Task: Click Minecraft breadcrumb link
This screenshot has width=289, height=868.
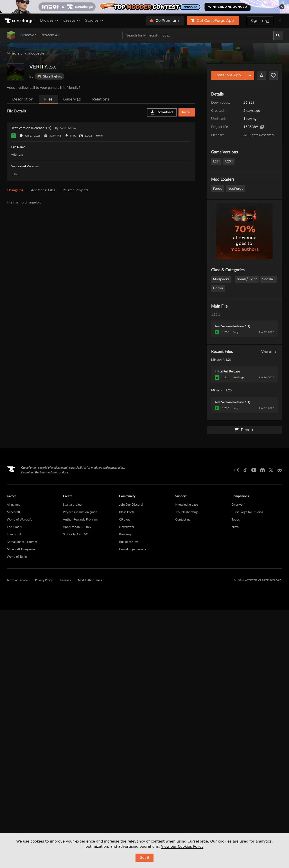Action: [14, 54]
